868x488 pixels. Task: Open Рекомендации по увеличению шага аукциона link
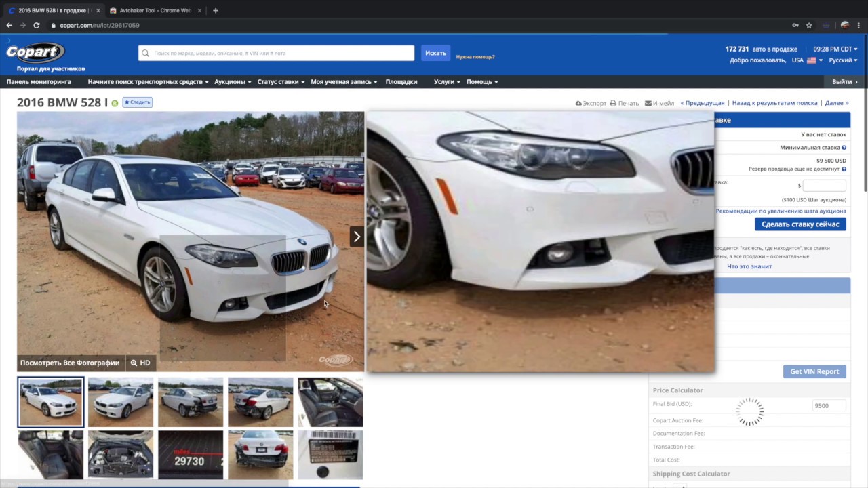(781, 211)
